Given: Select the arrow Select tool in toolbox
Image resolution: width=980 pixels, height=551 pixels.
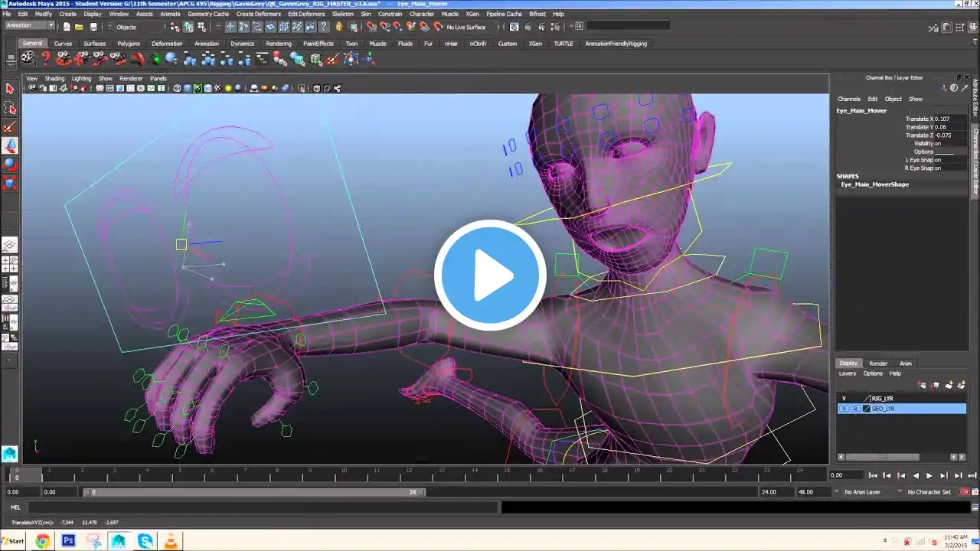Looking at the screenshot, I should pyautogui.click(x=10, y=89).
